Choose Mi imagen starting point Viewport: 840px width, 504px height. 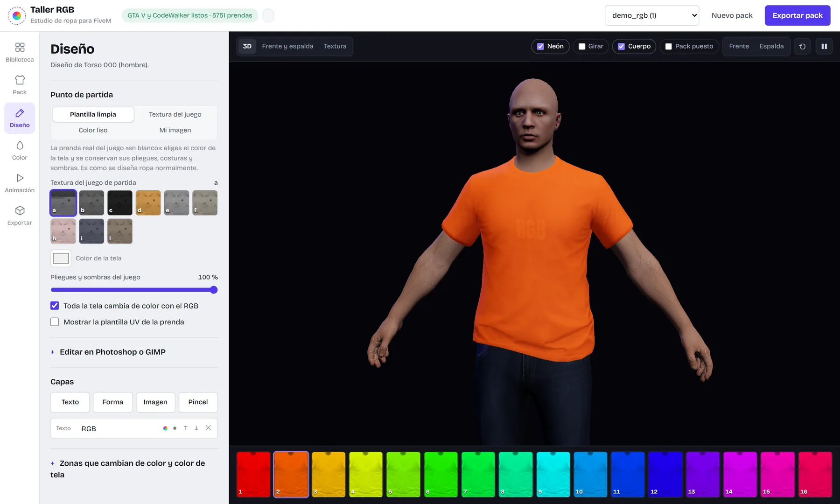tap(175, 130)
